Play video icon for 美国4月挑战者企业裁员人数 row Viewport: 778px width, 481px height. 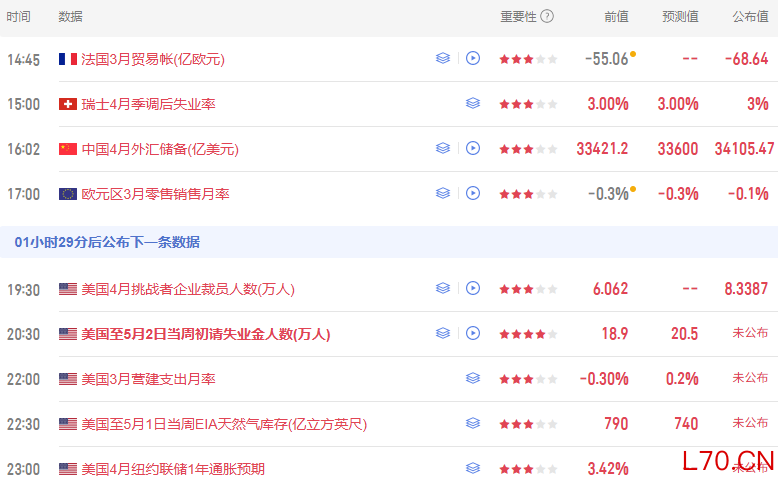[x=473, y=288]
